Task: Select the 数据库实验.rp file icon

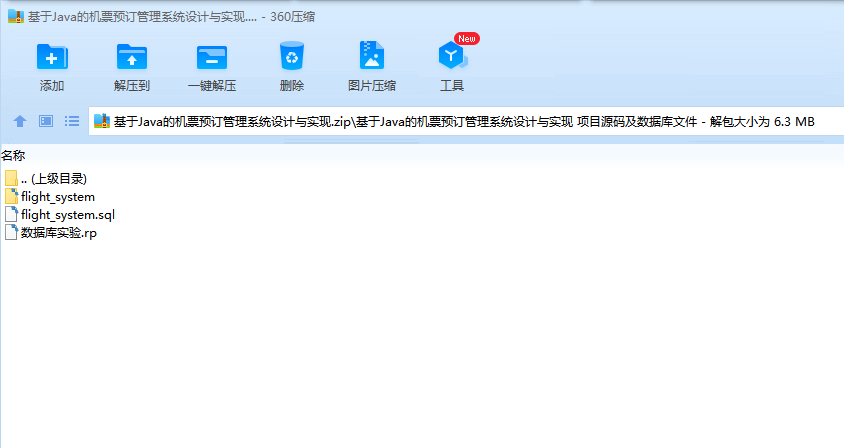Action: 11,232
